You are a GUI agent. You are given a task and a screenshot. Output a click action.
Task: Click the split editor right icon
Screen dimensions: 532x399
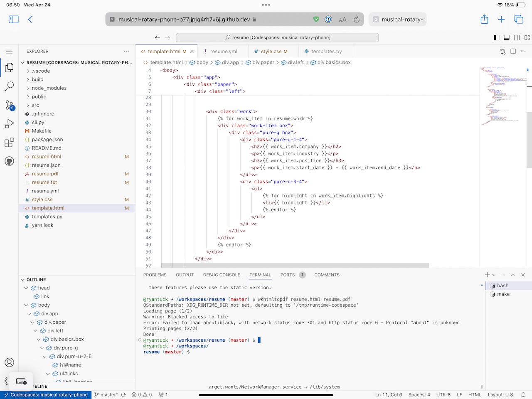click(513, 52)
